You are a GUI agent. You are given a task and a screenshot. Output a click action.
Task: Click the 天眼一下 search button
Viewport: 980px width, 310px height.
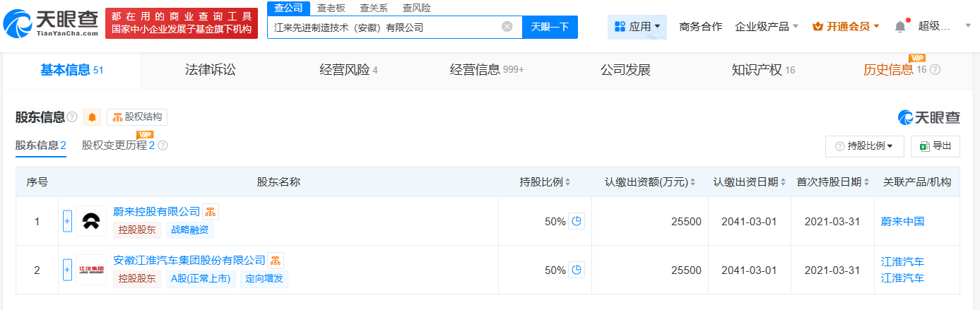pos(550,27)
